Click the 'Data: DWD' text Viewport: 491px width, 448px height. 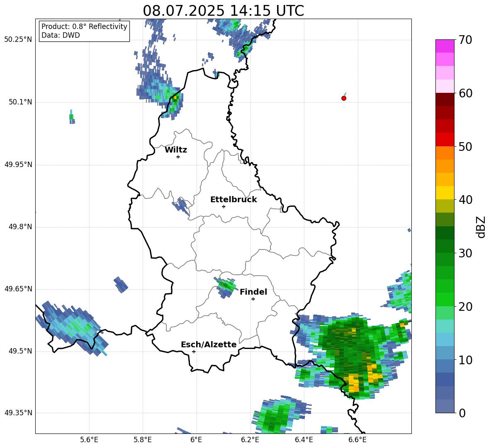pyautogui.click(x=61, y=35)
